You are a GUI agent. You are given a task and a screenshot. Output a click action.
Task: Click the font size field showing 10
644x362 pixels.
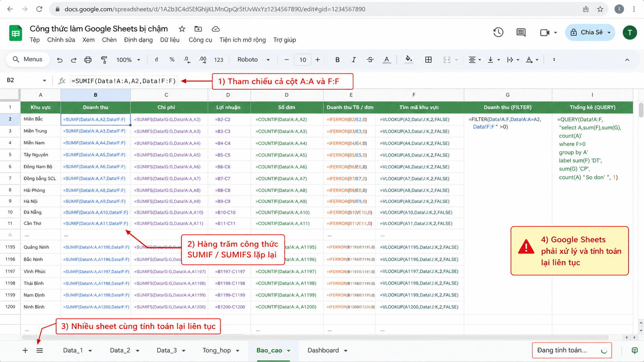[302, 60]
